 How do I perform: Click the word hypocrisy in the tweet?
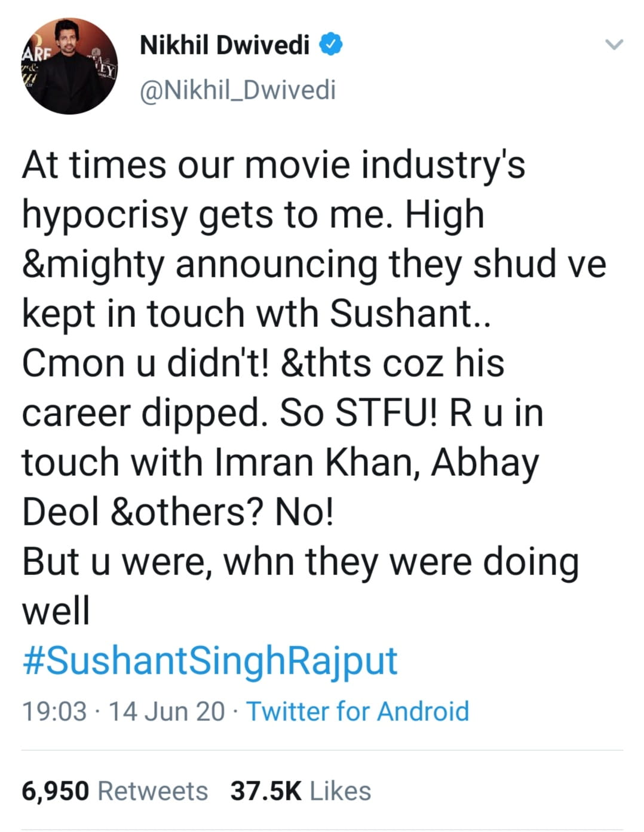pyautogui.click(x=105, y=215)
